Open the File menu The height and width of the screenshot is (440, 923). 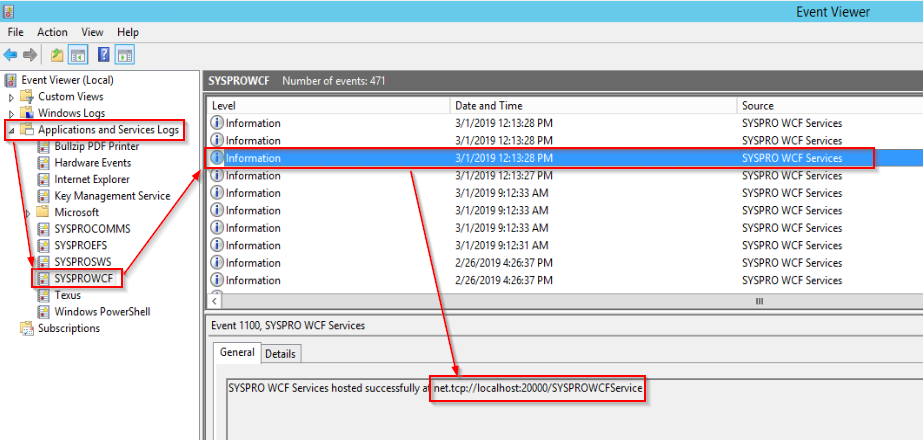(x=15, y=32)
